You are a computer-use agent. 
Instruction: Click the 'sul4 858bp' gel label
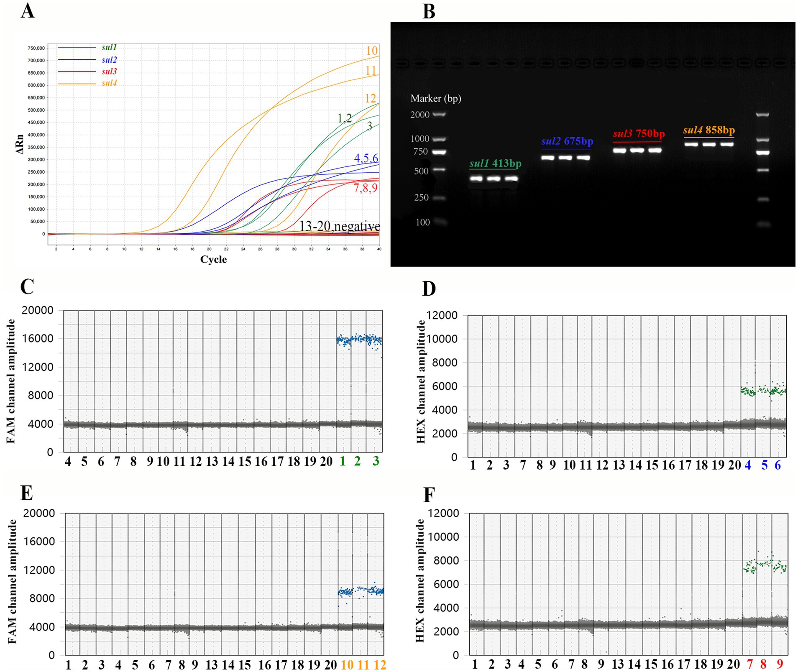tap(709, 130)
